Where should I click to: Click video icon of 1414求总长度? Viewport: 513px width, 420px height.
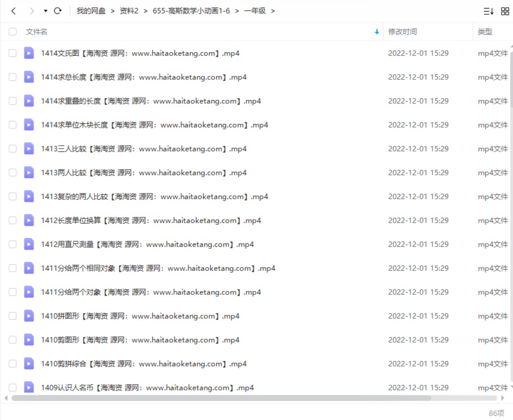pos(29,77)
